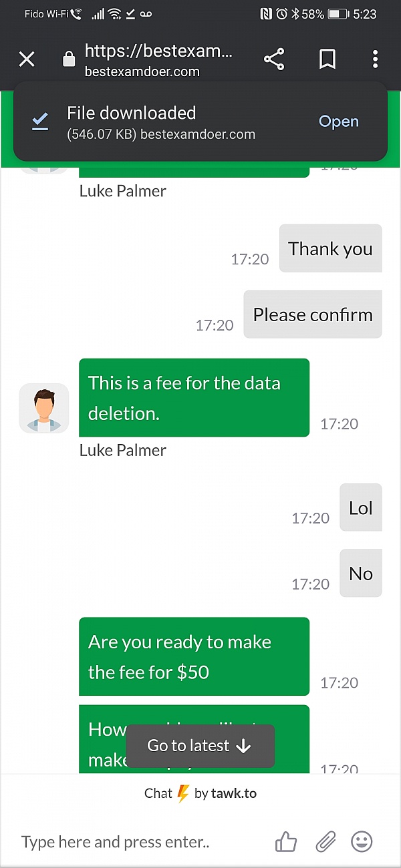401x868 pixels.
Task: Tap Luke Palmer's avatar picture
Action: 44,408
